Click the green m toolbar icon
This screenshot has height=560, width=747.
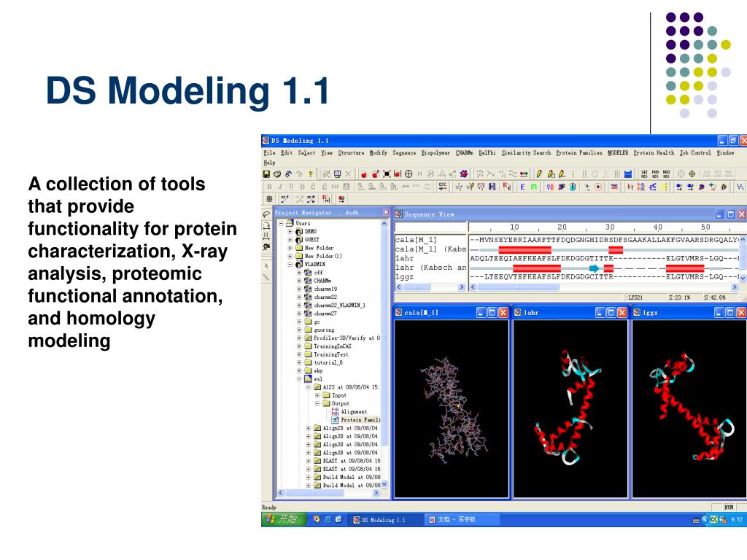(x=533, y=187)
